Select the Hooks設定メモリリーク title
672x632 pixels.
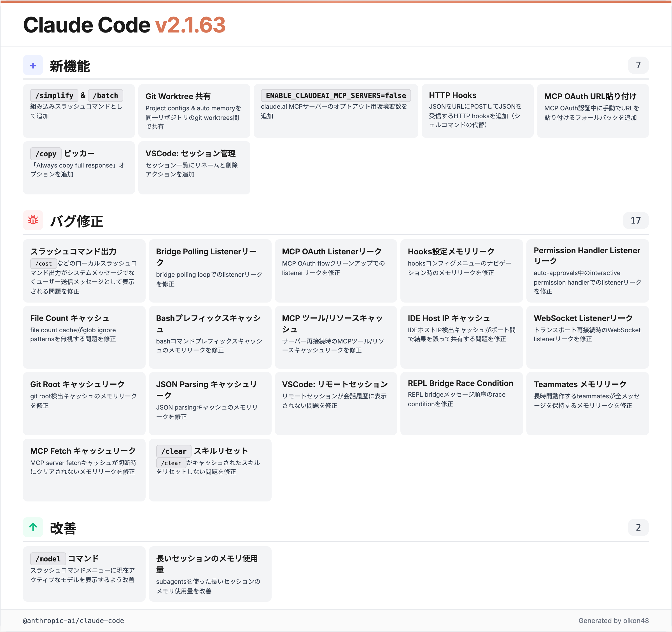[x=451, y=252]
